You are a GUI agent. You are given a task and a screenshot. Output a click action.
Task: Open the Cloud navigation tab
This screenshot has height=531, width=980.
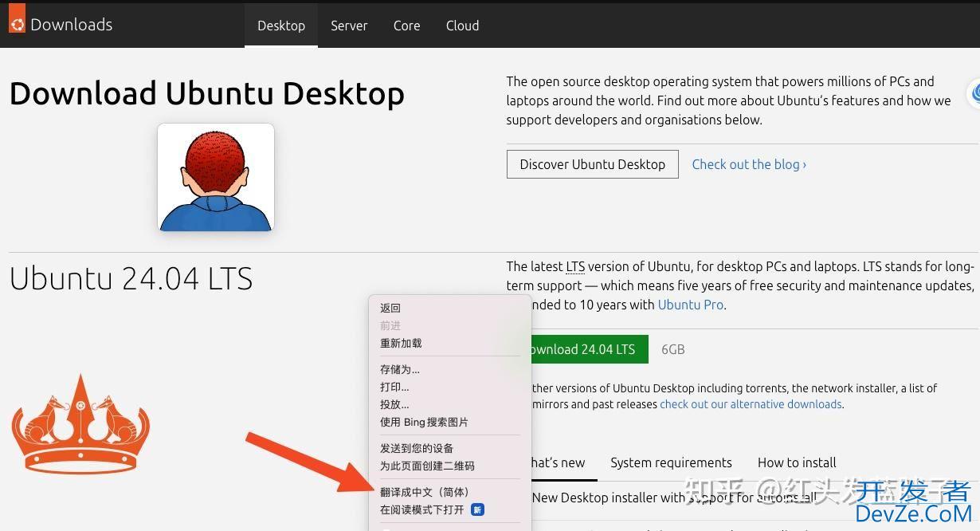[462, 26]
